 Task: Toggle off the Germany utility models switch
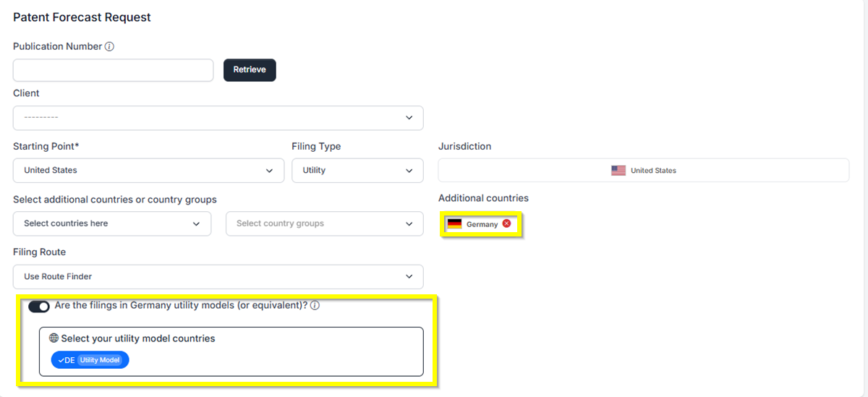pyautogui.click(x=39, y=306)
